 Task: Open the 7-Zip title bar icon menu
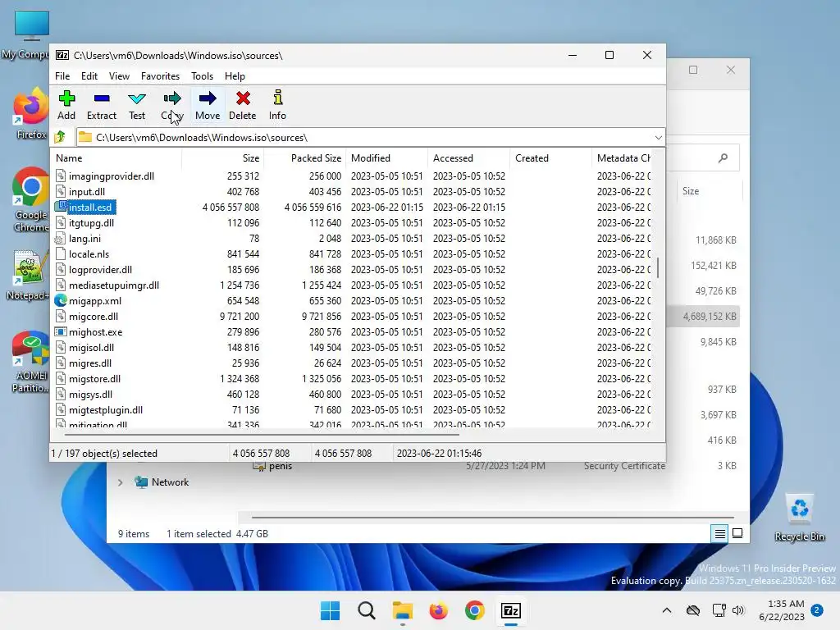[62, 55]
